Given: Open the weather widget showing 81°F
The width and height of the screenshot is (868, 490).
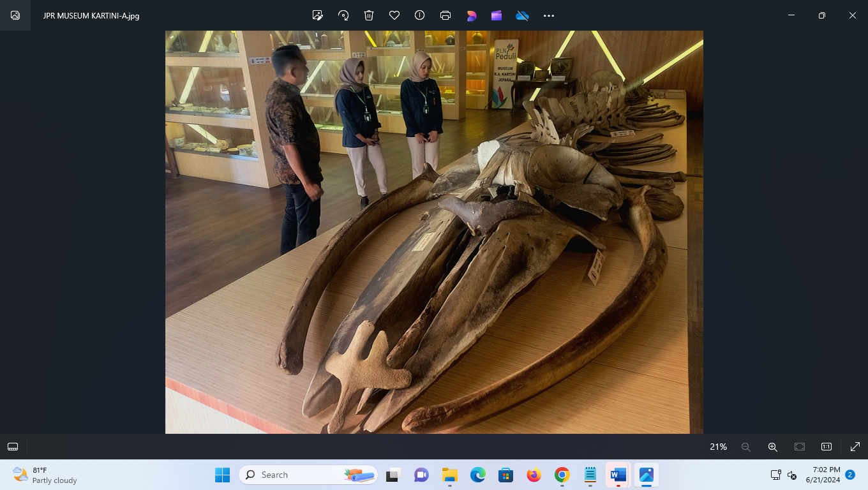Looking at the screenshot, I should click(x=45, y=475).
